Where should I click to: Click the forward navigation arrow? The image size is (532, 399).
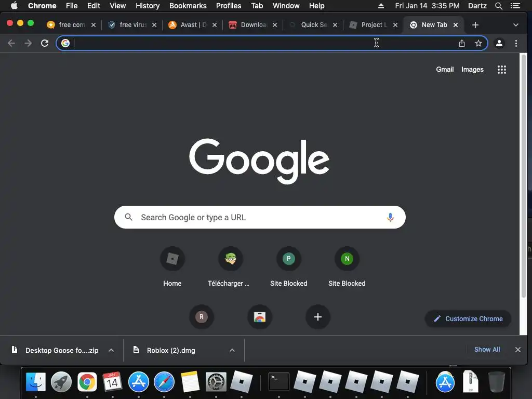[x=28, y=43]
